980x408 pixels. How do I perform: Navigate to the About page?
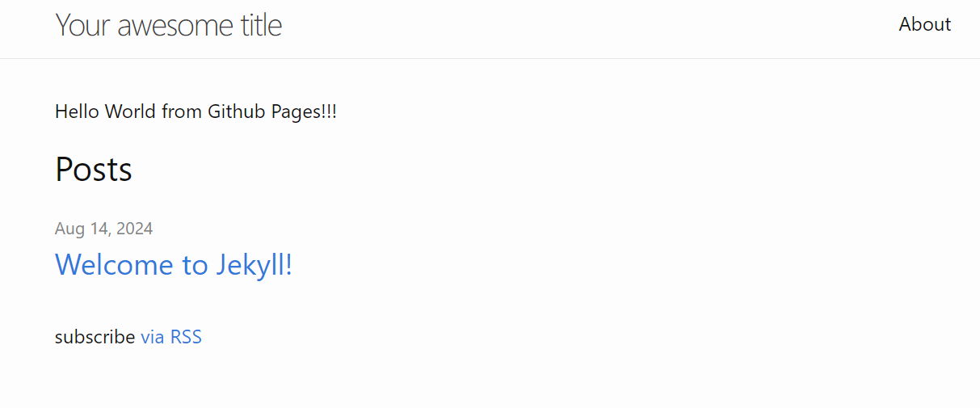click(x=924, y=24)
